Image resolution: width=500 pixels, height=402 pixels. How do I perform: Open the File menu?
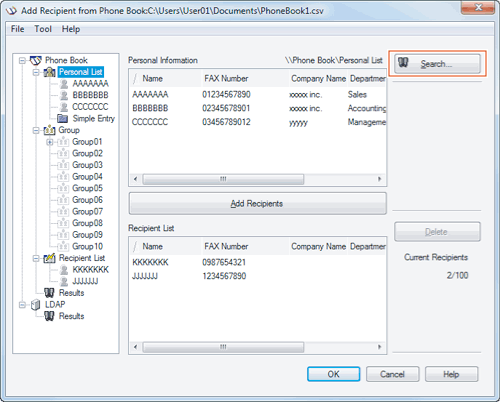pos(17,29)
